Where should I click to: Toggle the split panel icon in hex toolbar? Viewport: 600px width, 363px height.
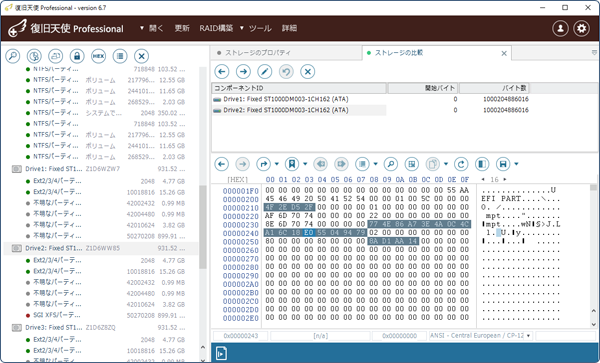click(x=482, y=164)
